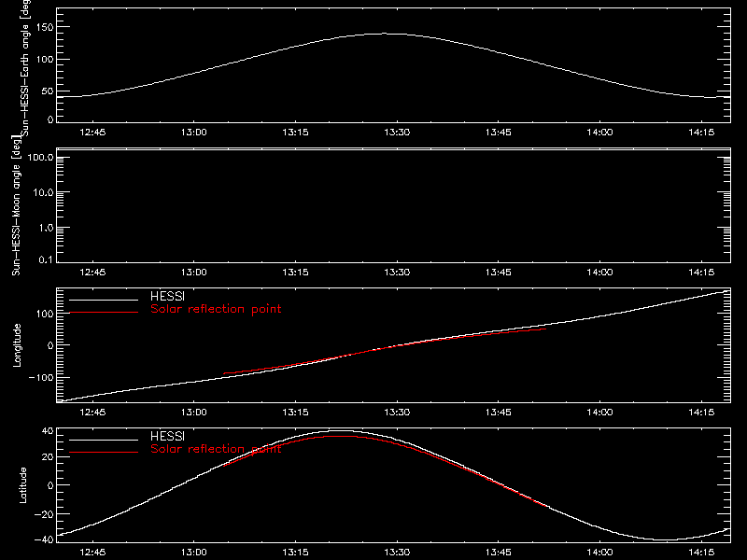Viewport: 747px width, 560px height.
Task: Click 13:00 time label under Latitude plot
Action: [194, 553]
